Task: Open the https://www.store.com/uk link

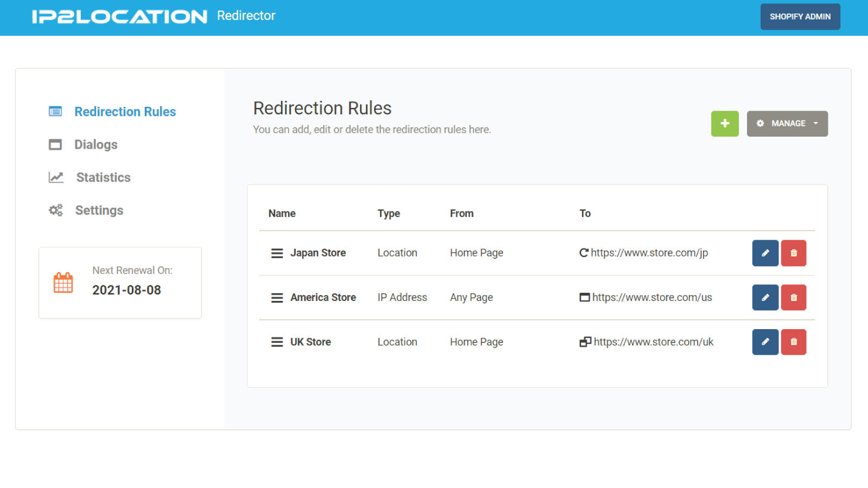Action: [653, 342]
